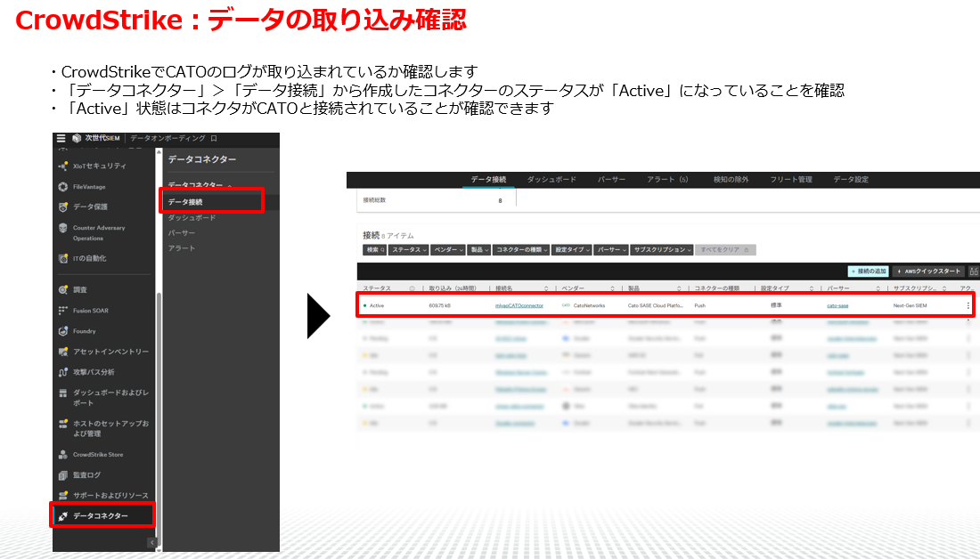Switch to the データ設定 tab

(x=851, y=179)
